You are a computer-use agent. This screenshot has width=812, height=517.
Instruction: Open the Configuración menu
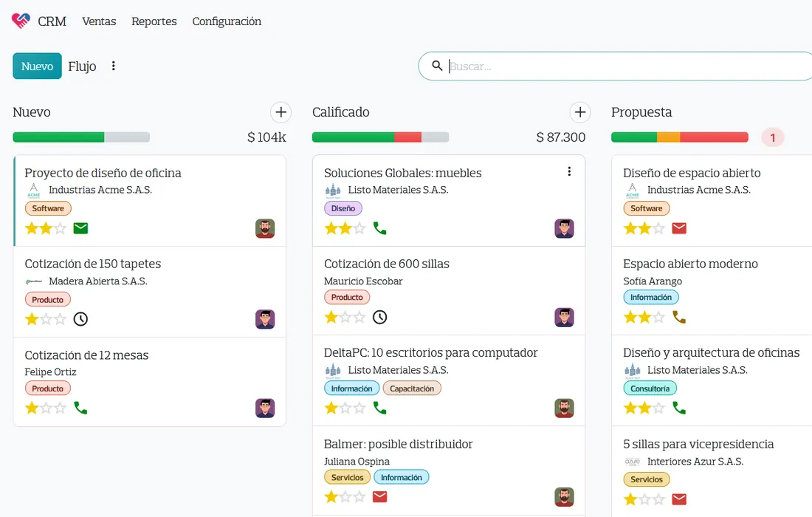227,21
